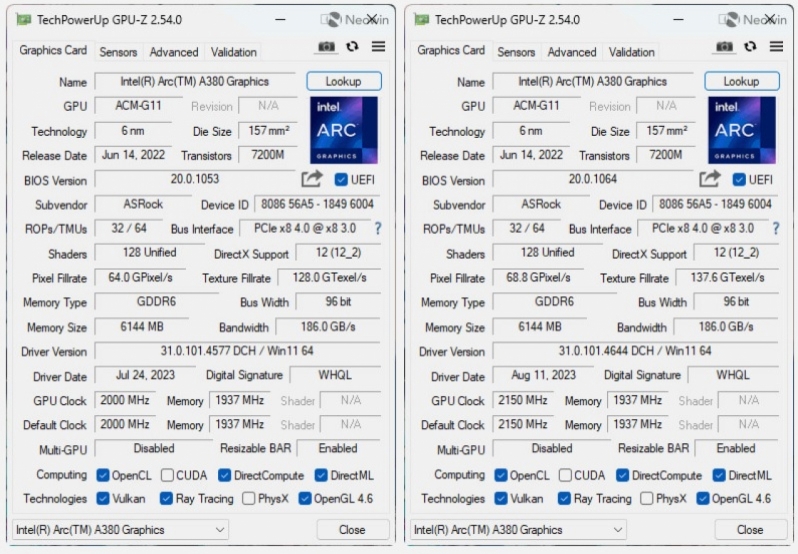Select Graphics Card tab in left window
This screenshot has width=798, height=554.
53,50
